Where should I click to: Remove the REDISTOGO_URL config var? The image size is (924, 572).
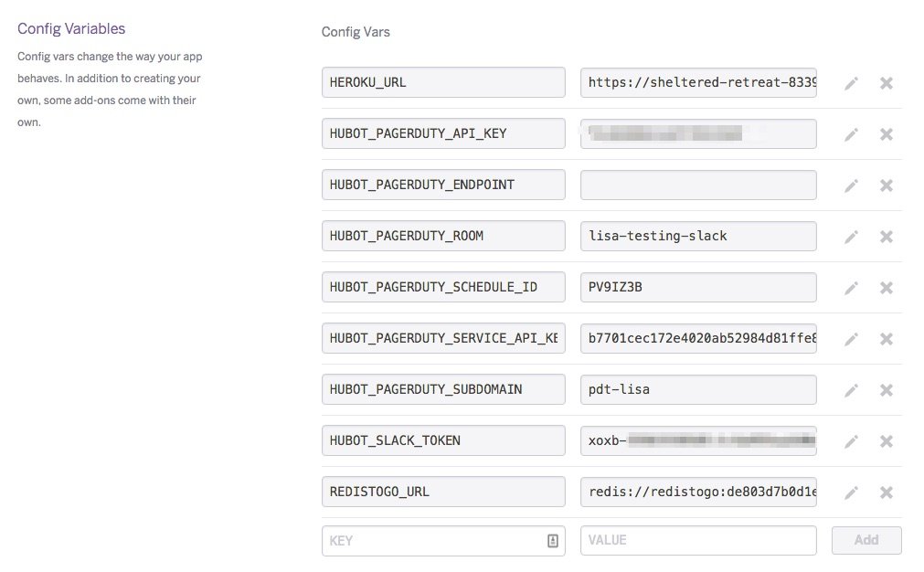886,493
